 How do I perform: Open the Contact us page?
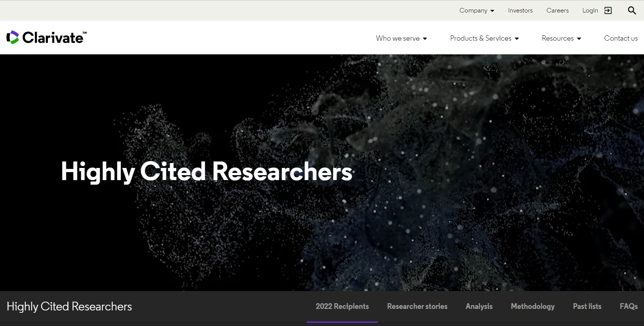pos(621,38)
